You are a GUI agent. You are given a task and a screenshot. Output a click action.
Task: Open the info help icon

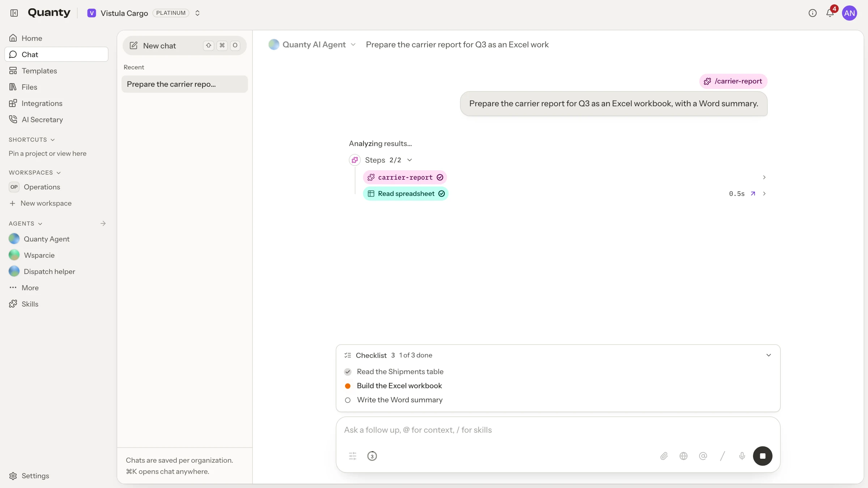812,13
